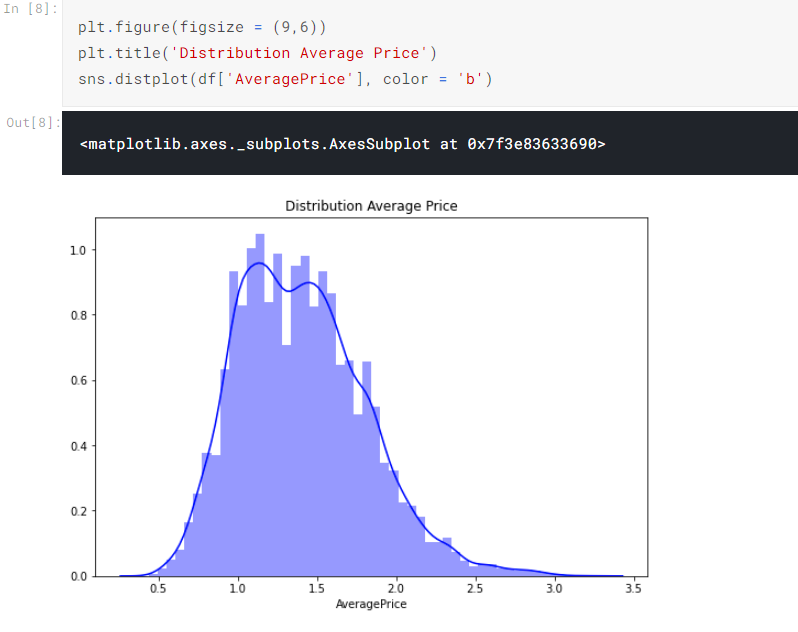Screen dimensions: 798x632
Task: Click the 3.0 x-axis tick label
Action: [555, 589]
